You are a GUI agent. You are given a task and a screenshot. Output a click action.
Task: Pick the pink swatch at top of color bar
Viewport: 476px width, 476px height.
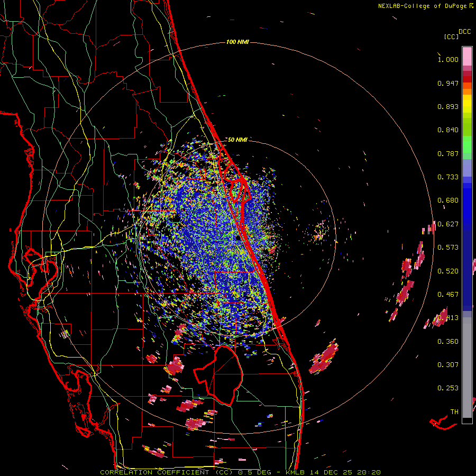(x=467, y=56)
